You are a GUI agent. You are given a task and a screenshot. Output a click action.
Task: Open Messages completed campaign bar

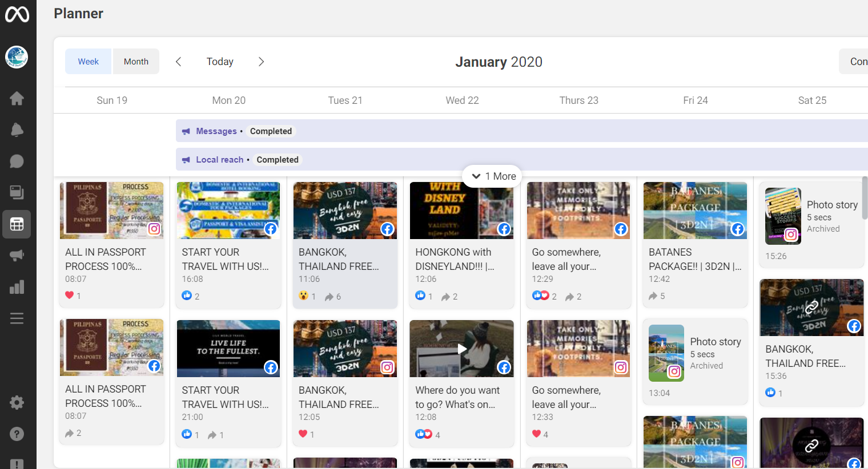point(521,131)
